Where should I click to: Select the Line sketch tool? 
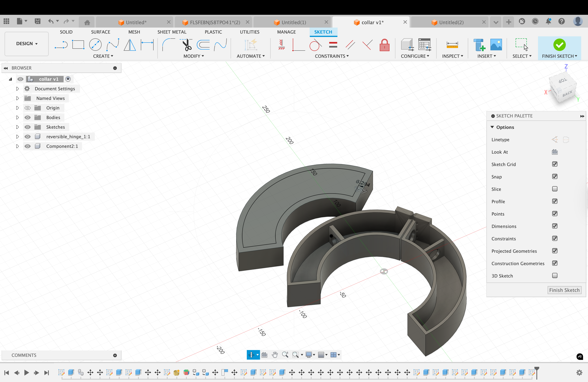pos(61,45)
